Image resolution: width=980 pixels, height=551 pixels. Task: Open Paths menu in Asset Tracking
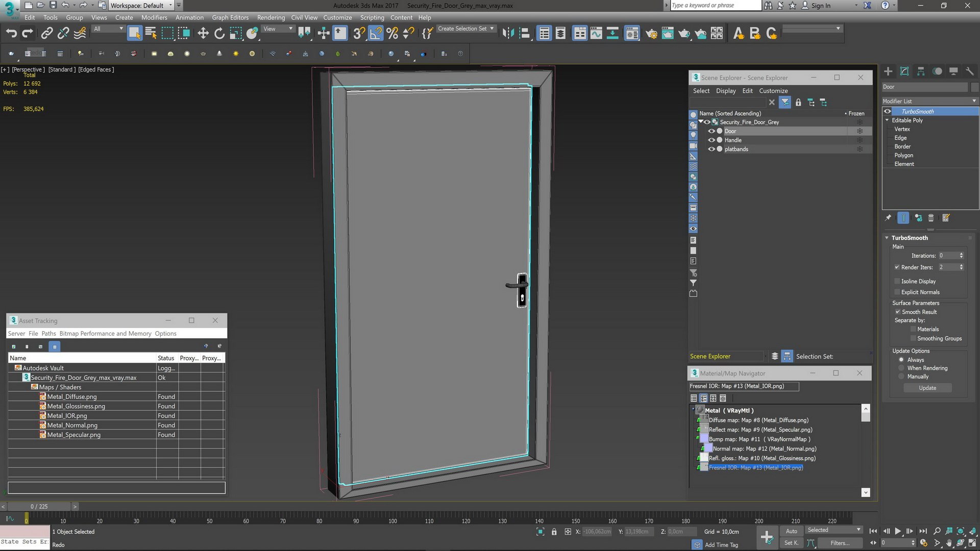pyautogui.click(x=49, y=334)
